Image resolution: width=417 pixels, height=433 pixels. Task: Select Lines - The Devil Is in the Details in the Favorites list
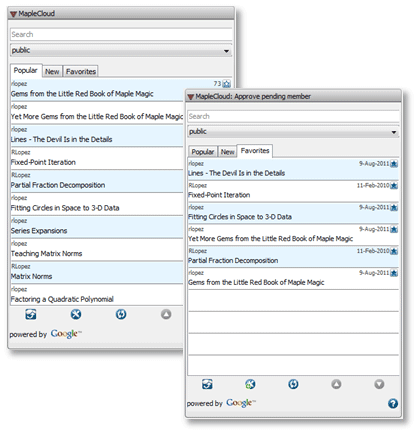293,169
